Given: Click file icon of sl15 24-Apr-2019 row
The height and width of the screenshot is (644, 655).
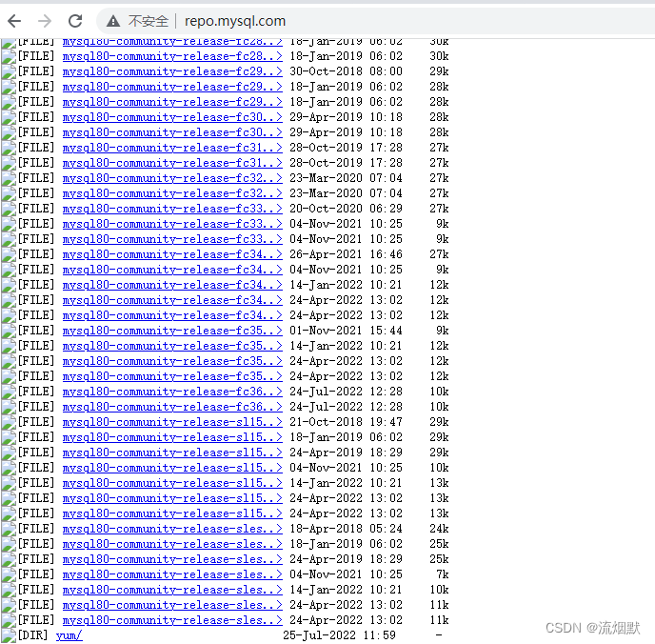Looking at the screenshot, I should coord(9,453).
